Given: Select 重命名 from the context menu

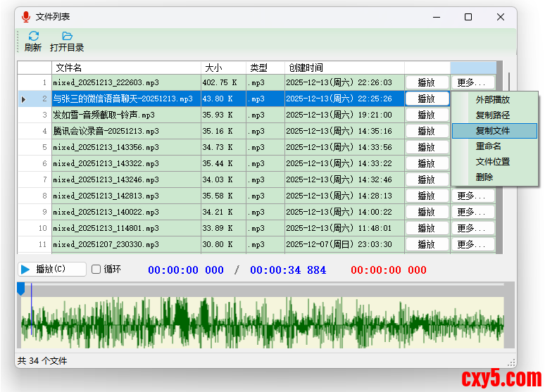Looking at the screenshot, I should (488, 146).
